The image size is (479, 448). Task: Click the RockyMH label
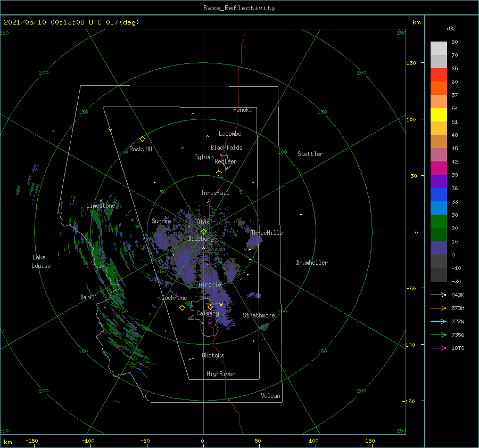(x=141, y=149)
